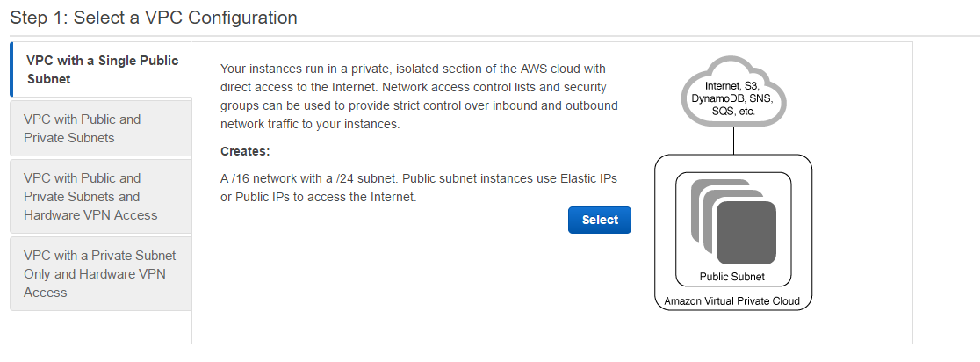
Task: Click the DynamoDB, SNS text inside cloud
Action: [731, 98]
